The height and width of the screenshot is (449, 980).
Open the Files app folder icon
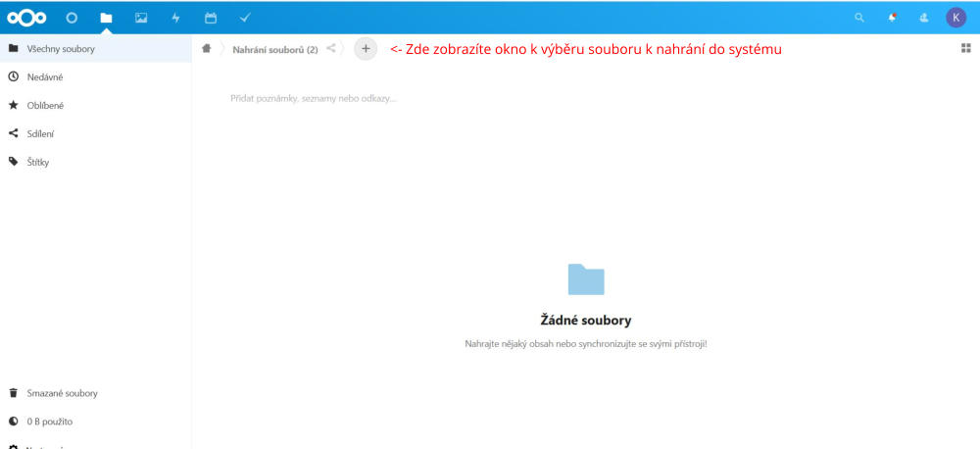coord(106,18)
